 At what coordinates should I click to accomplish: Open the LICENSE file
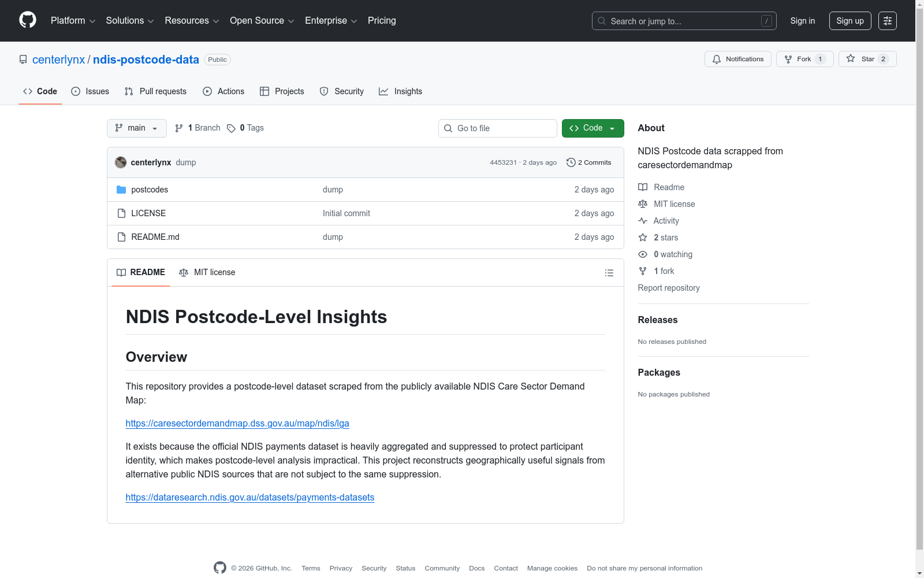[148, 213]
